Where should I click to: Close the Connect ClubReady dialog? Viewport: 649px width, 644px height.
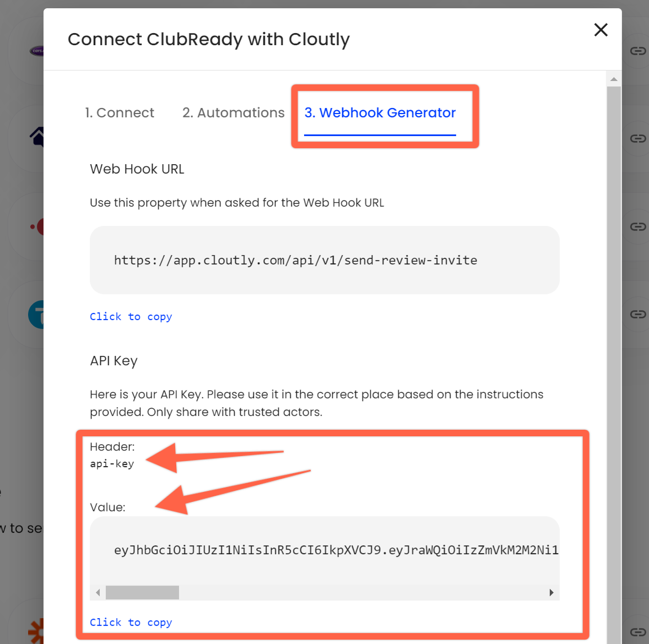pyautogui.click(x=601, y=30)
